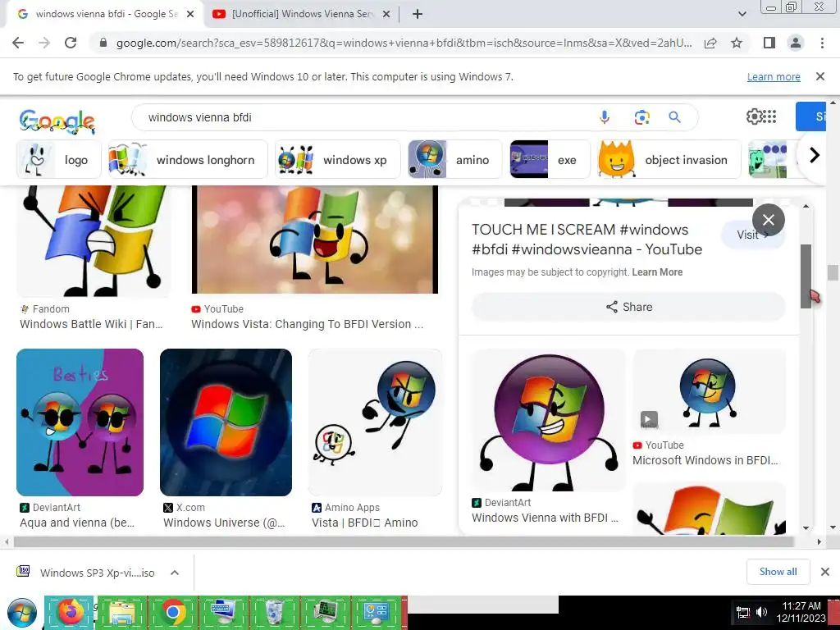Click the search box with windows vienna bfdi
Viewport: 840px width, 630px height.
coord(364,116)
